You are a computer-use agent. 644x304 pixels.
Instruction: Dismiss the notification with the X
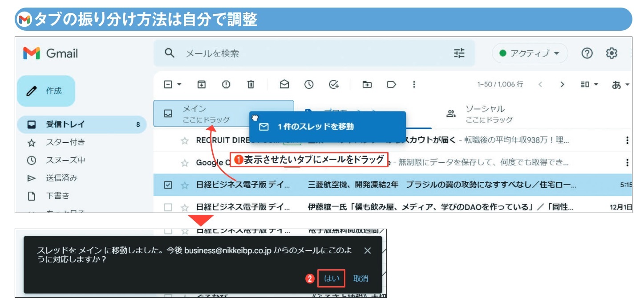click(x=368, y=251)
